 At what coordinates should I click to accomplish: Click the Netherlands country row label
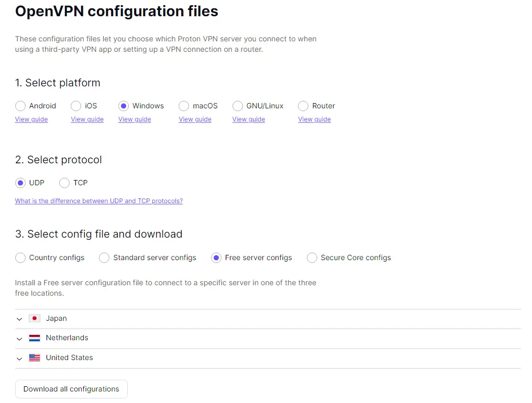point(67,338)
